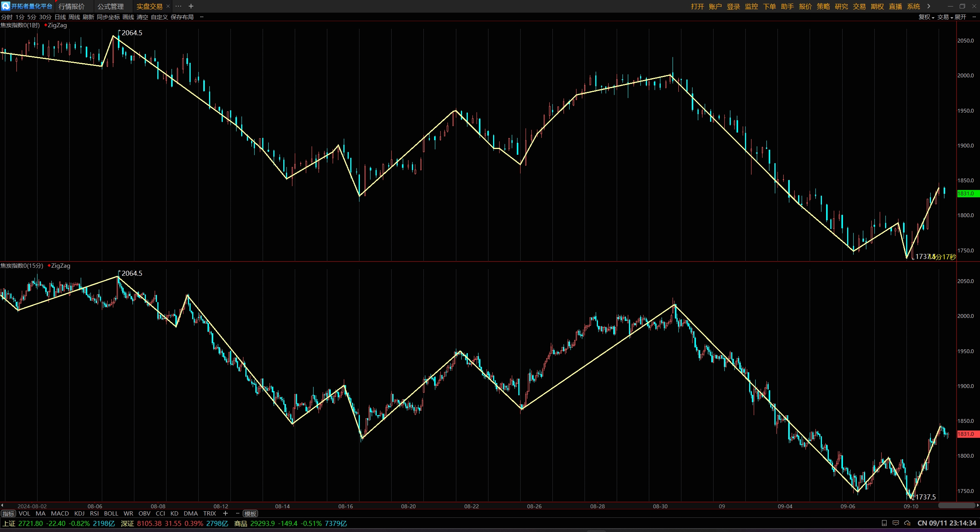Open right-side ellipsis options in chart toolbar
This screenshot has height=532, width=980.
974,17
